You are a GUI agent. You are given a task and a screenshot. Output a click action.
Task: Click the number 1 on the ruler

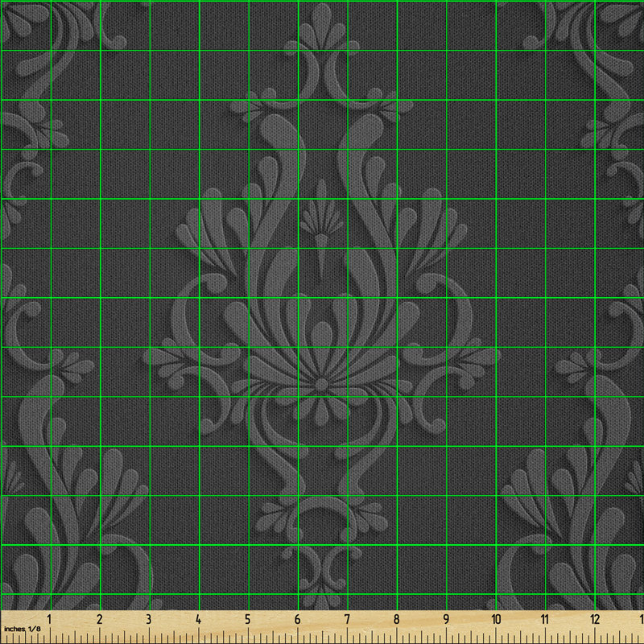tap(49, 619)
